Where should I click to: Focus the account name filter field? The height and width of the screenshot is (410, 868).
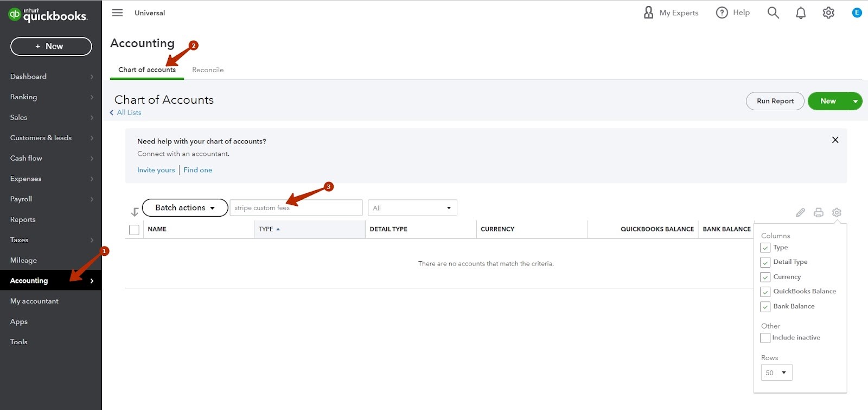coord(296,208)
